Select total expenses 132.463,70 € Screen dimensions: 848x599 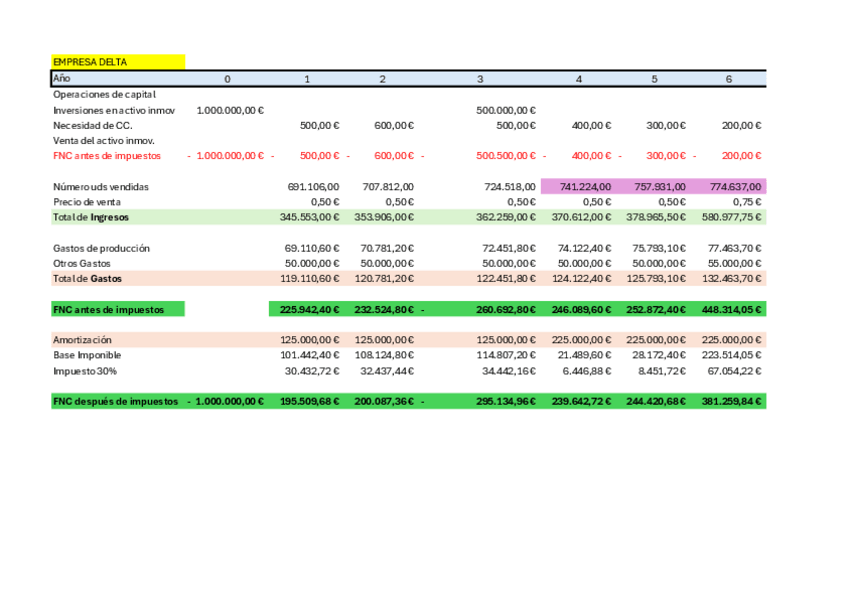731,279
